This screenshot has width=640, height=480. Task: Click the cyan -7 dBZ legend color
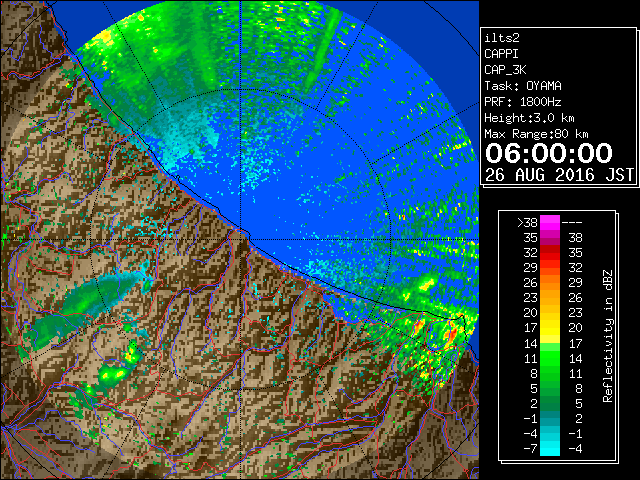550,448
